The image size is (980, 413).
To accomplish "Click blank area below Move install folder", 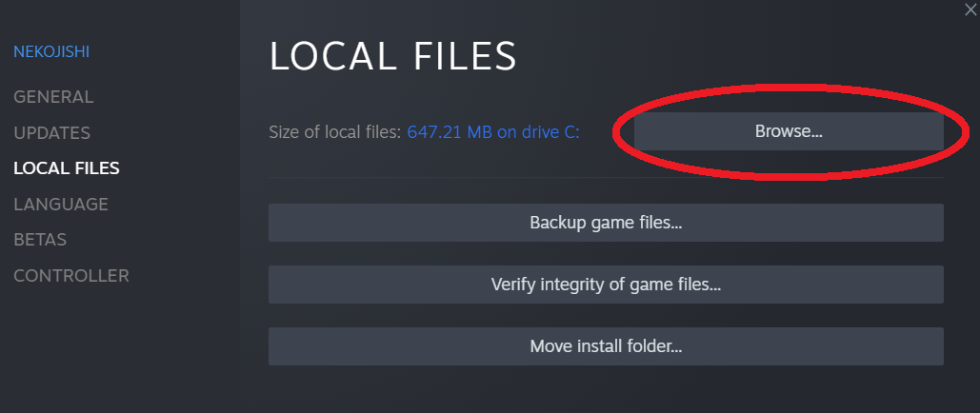I will pos(606,390).
